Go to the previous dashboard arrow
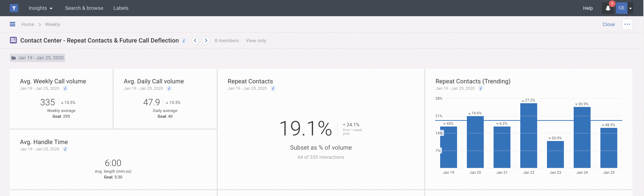 click(195, 40)
